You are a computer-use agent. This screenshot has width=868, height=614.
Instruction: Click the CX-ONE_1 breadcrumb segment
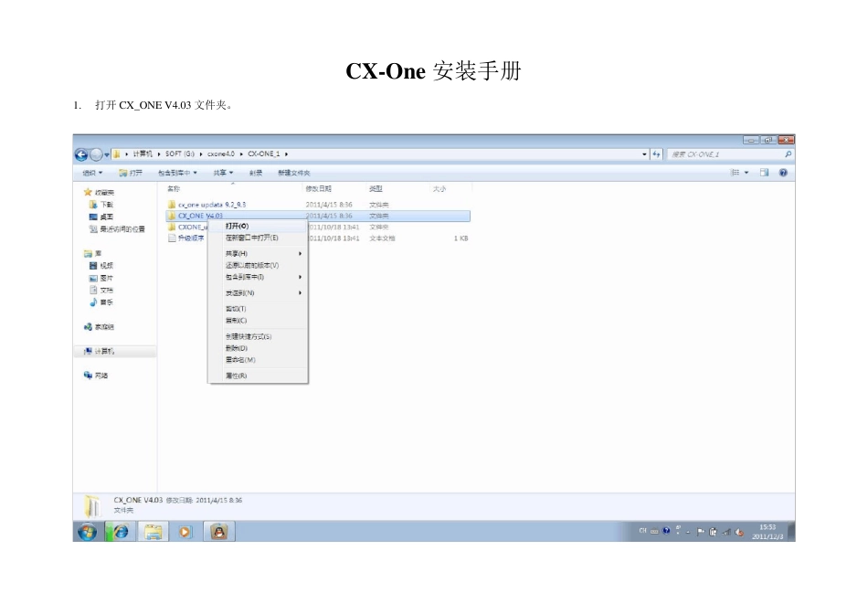(x=263, y=153)
